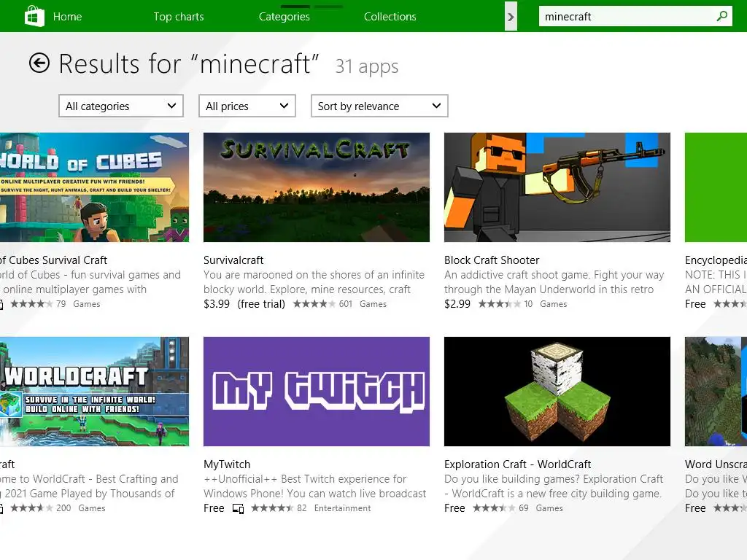747x560 pixels.
Task: Click the nav bar right chevron arrow
Action: tap(511, 17)
